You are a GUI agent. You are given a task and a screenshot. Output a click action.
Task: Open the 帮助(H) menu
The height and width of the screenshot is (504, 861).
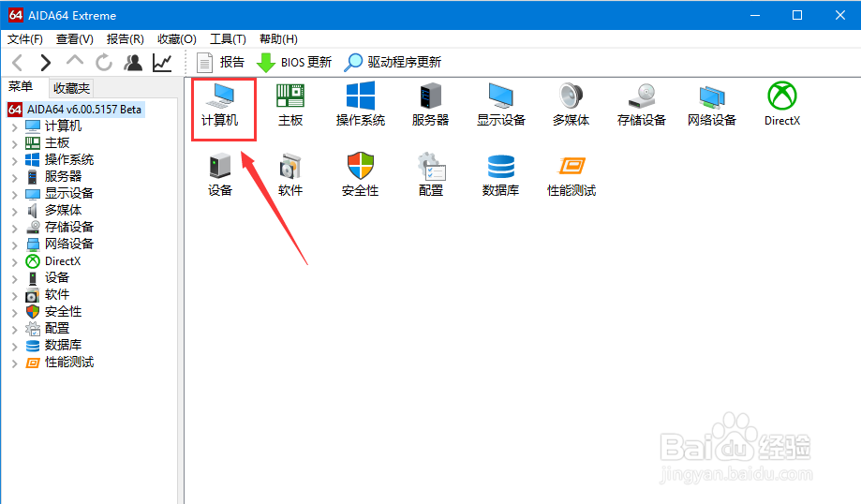(278, 39)
